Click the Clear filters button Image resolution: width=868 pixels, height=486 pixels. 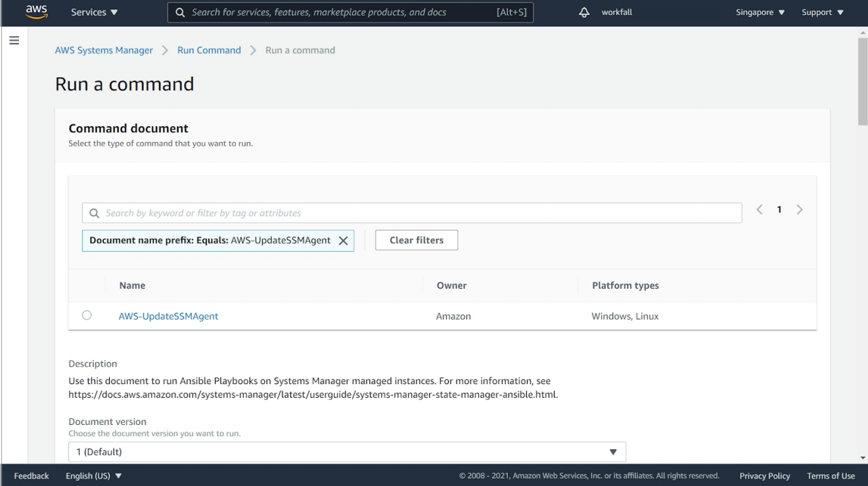[417, 240]
